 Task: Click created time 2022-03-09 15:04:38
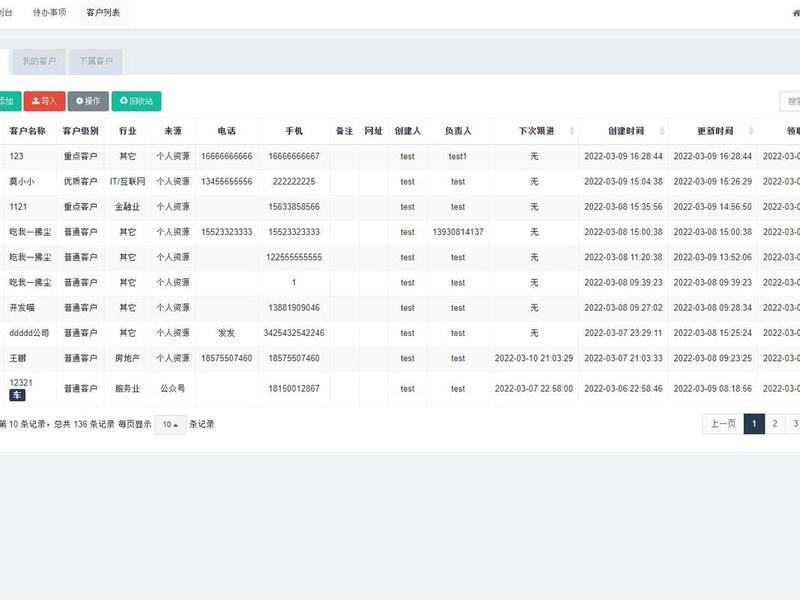click(x=623, y=182)
